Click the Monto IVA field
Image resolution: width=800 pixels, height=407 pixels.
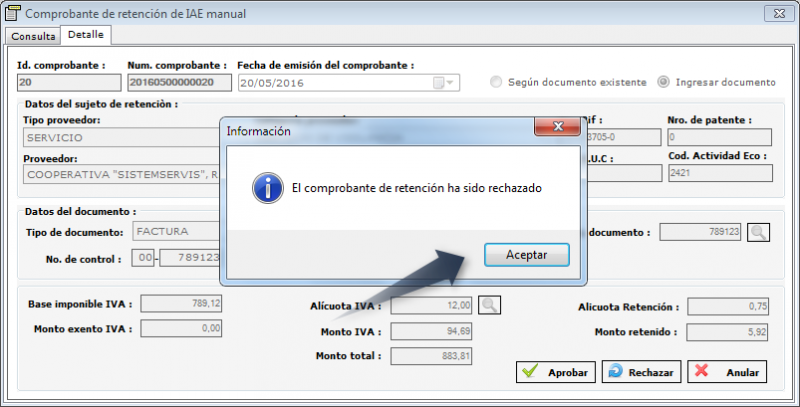click(431, 331)
